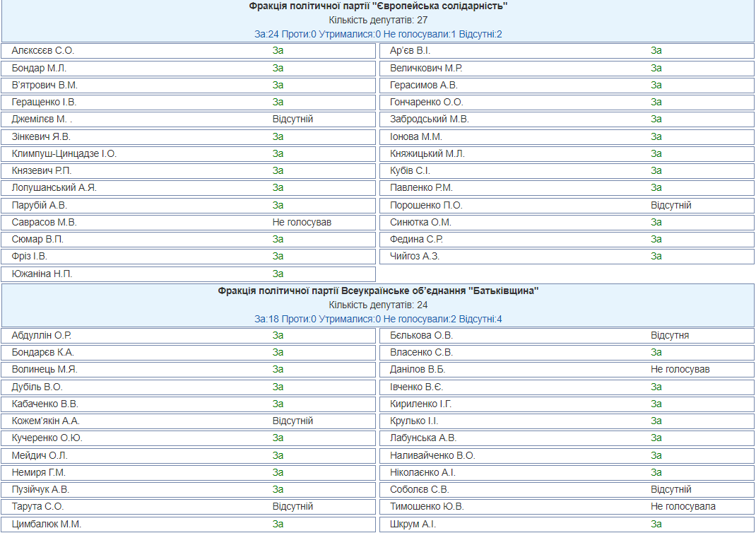This screenshot has height=533, width=756.
Task: Select deputy Синютка О.М.
Action: point(420,222)
